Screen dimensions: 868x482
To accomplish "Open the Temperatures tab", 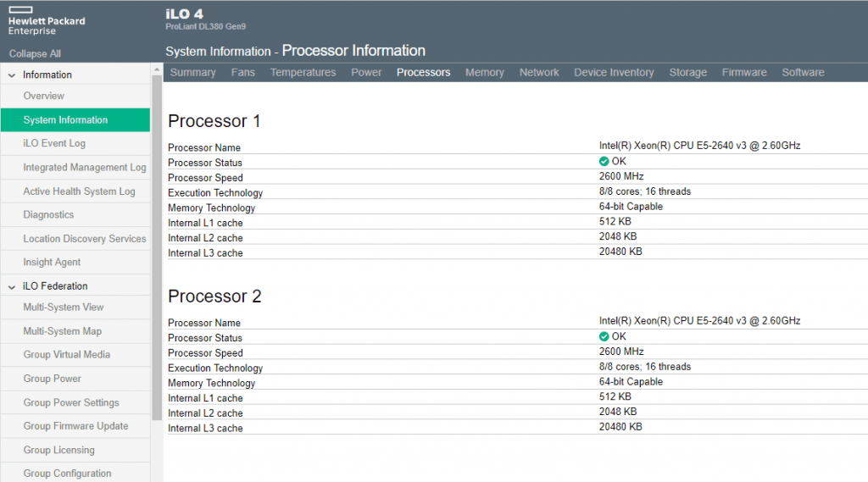I will (x=303, y=73).
